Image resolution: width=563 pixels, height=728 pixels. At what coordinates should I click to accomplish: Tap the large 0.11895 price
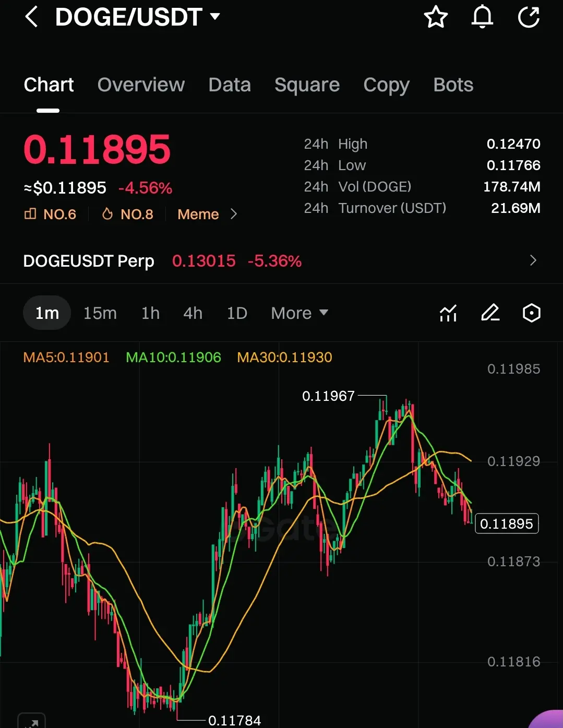point(97,149)
